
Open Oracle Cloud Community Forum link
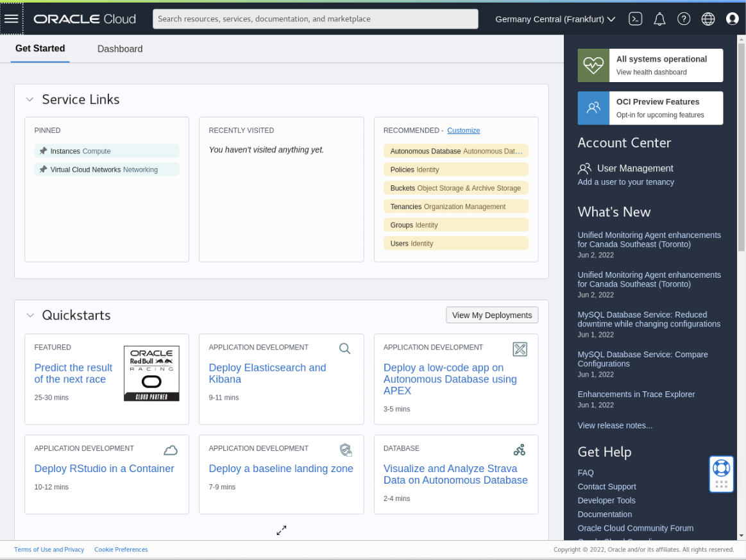coord(635,528)
